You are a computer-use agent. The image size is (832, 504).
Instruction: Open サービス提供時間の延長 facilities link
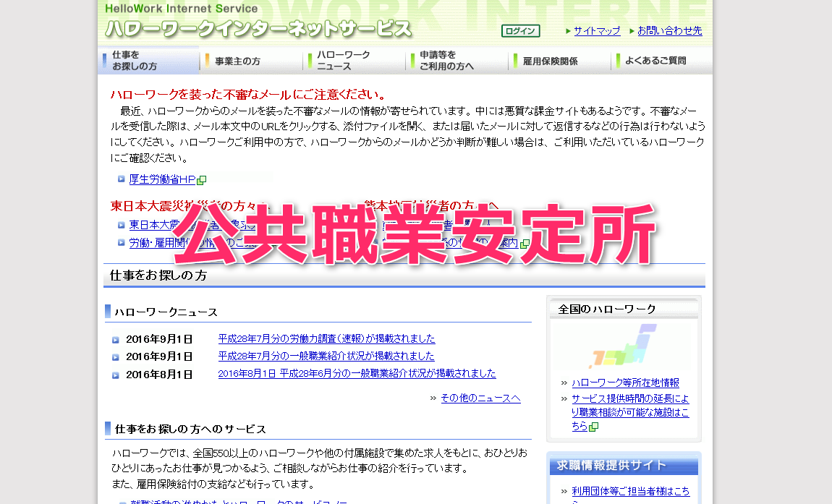click(630, 412)
